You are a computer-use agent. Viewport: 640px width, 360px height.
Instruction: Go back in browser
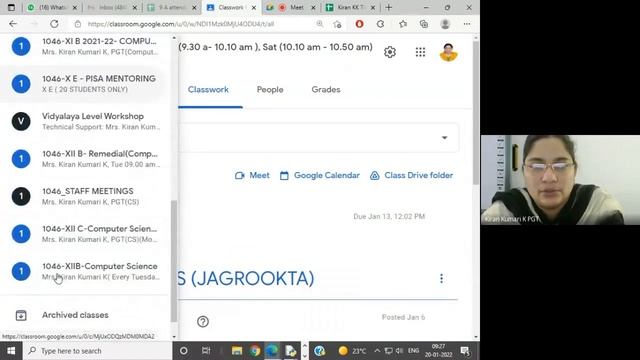coord(13,24)
